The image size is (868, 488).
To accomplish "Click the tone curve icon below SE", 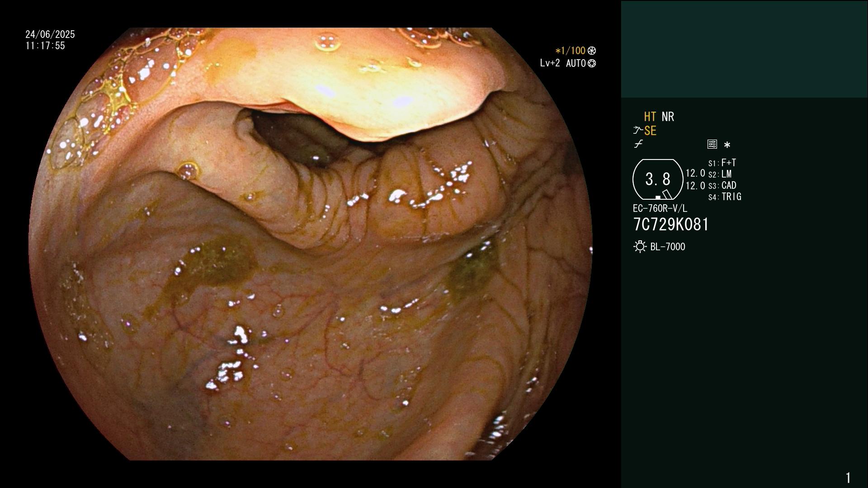I will (x=638, y=144).
